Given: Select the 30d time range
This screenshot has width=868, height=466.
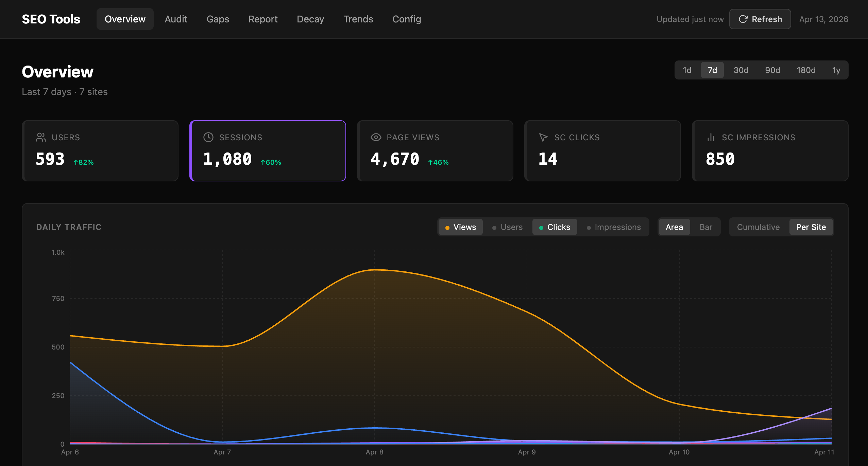Looking at the screenshot, I should 741,70.
